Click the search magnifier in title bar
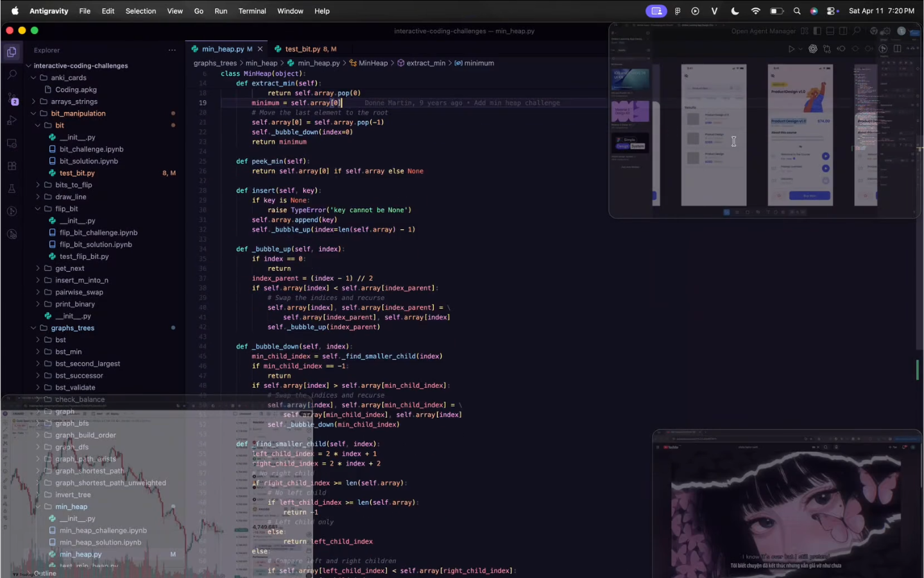 pos(856,31)
